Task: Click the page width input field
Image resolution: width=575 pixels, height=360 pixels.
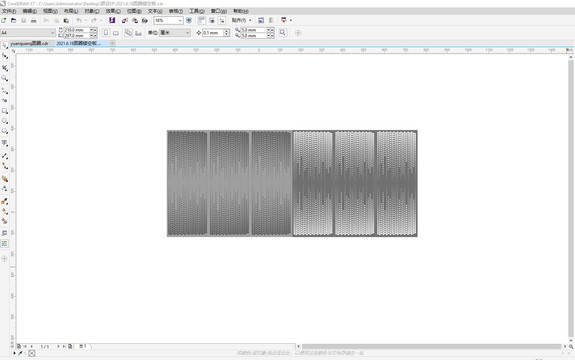Action: 77,30
